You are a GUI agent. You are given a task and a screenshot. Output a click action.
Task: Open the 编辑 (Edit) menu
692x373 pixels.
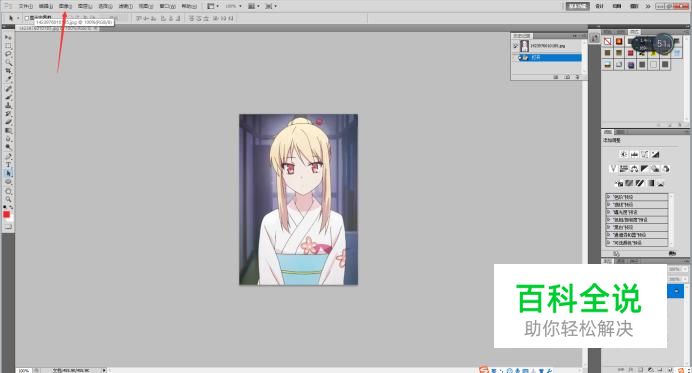[45, 6]
